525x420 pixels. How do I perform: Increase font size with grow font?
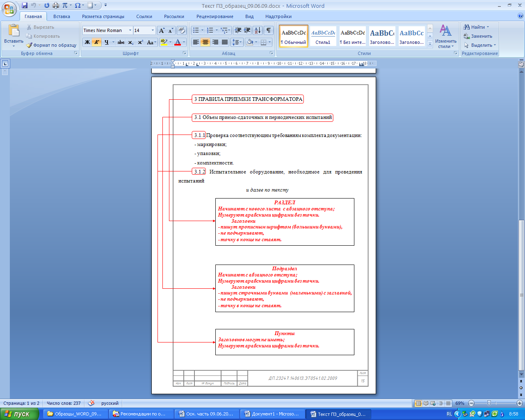click(x=162, y=30)
